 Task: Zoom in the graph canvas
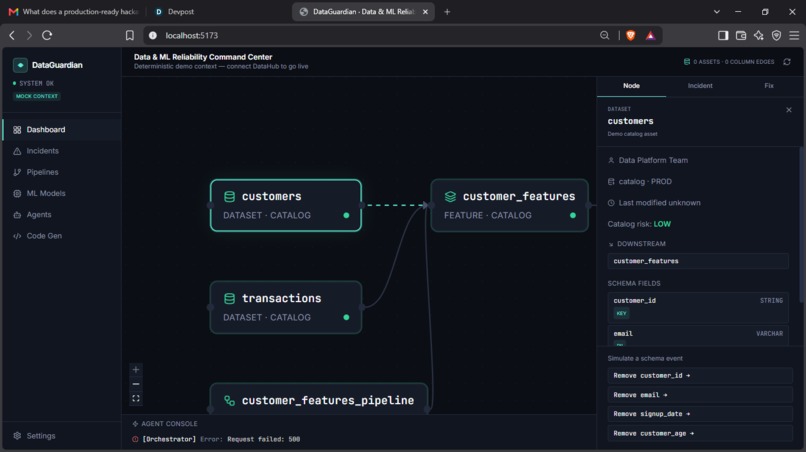tap(136, 369)
